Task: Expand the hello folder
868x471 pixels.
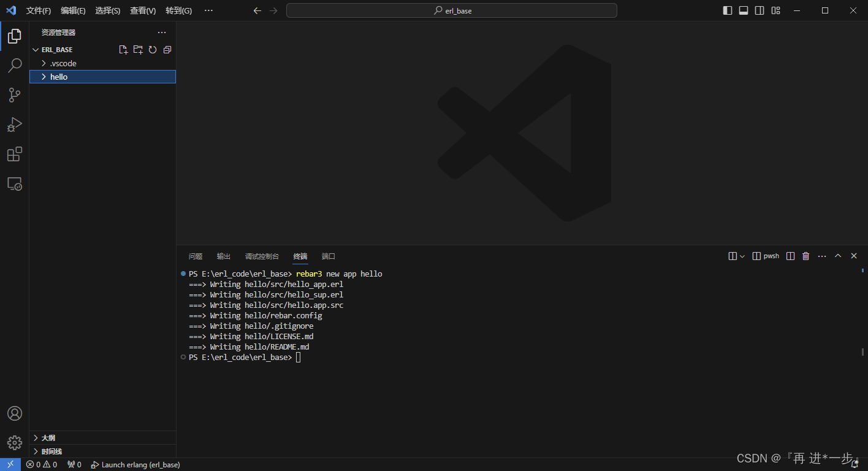Action: (103, 77)
